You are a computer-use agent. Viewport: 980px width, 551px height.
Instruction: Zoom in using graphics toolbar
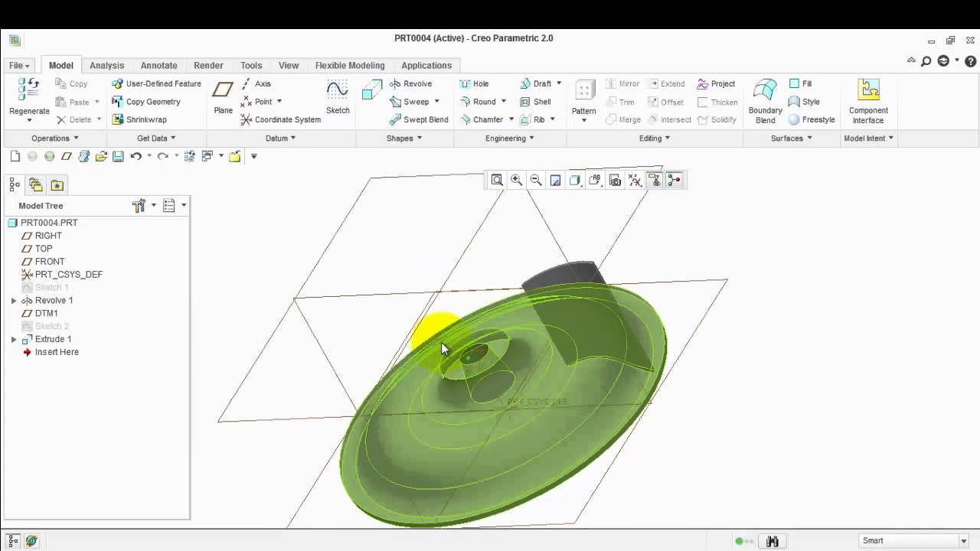(516, 180)
